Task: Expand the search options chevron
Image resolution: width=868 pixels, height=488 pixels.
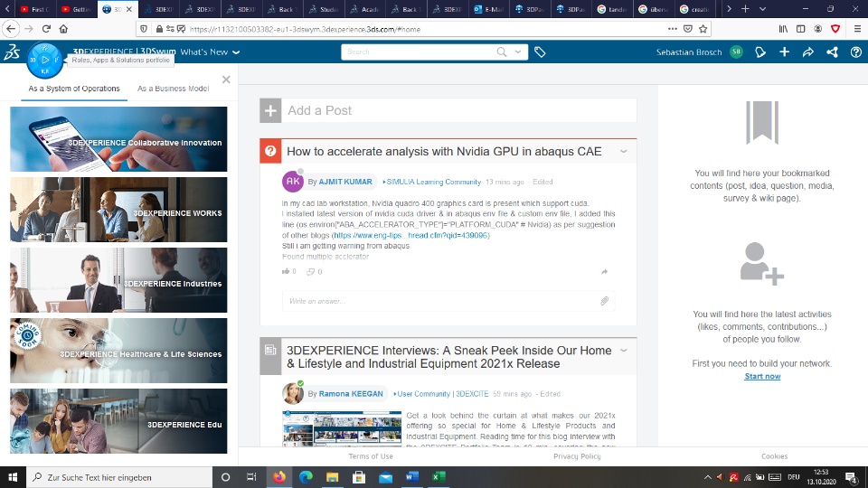Action: 518,52
